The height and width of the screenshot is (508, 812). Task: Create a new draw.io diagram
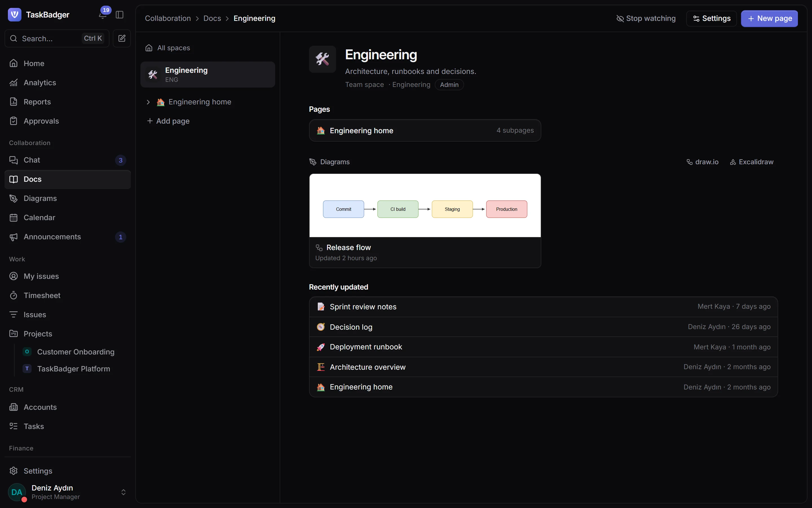pyautogui.click(x=703, y=162)
